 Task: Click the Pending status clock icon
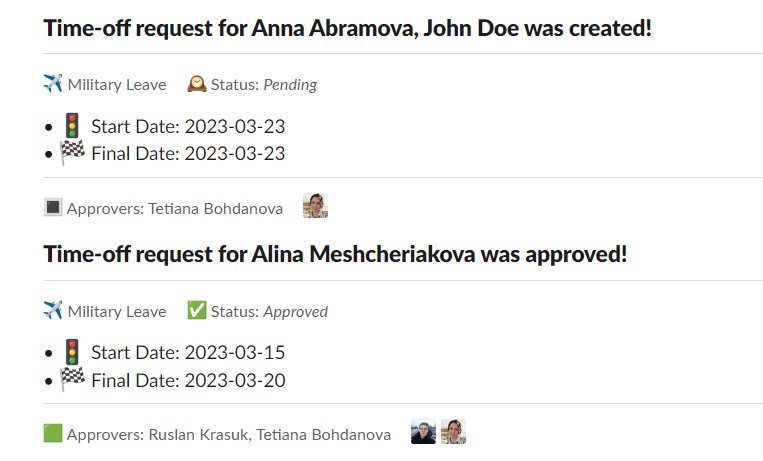pyautogui.click(x=197, y=84)
